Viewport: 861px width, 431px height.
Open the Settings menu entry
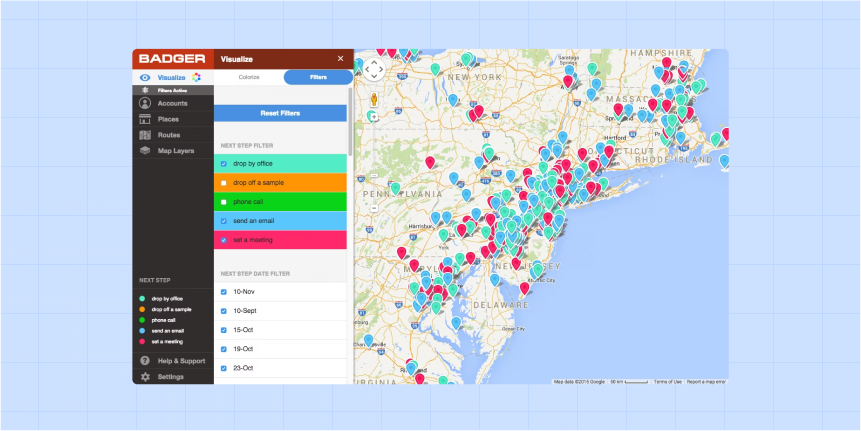172,377
